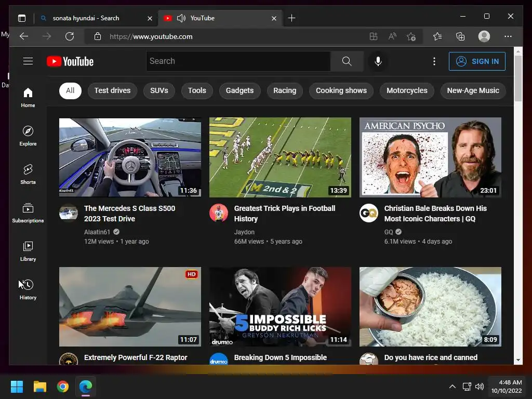Open Explore in the sidebar

[x=28, y=136]
